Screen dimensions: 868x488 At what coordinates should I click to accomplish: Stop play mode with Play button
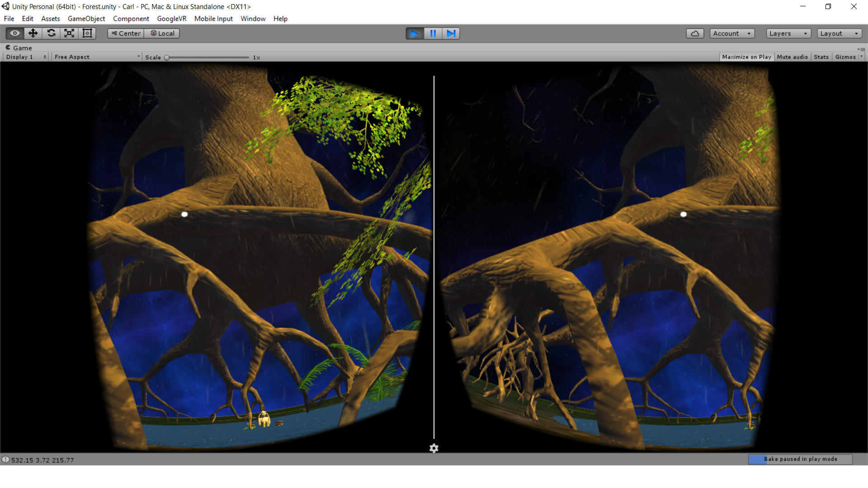click(414, 33)
